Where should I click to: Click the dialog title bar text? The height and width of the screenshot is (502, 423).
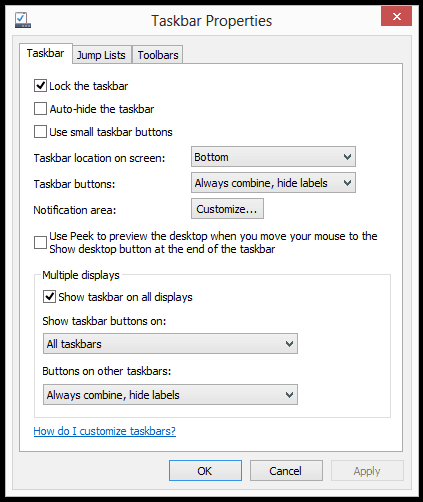pyautogui.click(x=212, y=21)
